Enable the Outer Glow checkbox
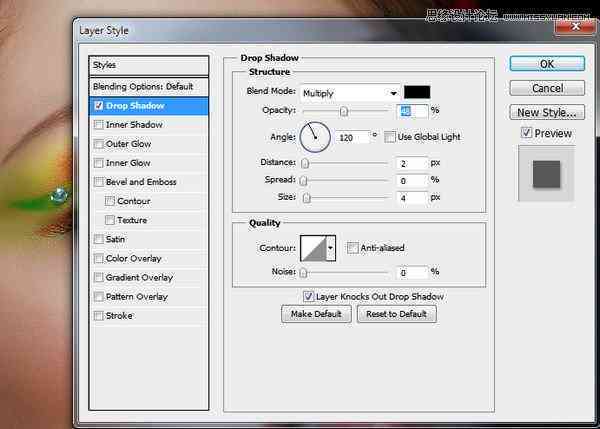This screenshot has width=600, height=429. click(98, 144)
